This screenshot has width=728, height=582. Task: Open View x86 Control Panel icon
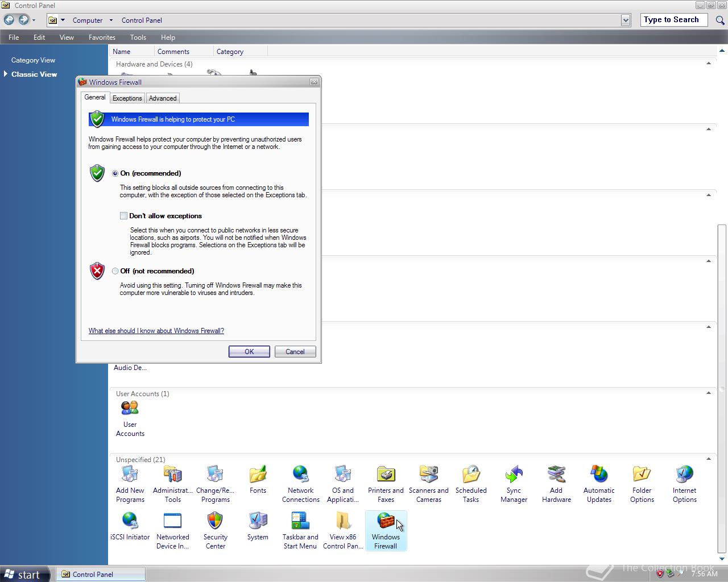pos(343,531)
